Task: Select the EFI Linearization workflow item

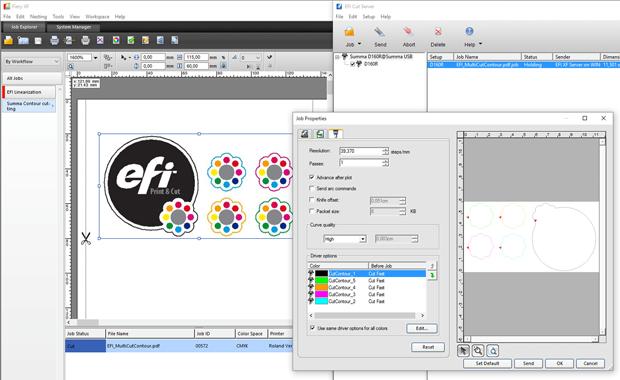Action: [x=29, y=92]
